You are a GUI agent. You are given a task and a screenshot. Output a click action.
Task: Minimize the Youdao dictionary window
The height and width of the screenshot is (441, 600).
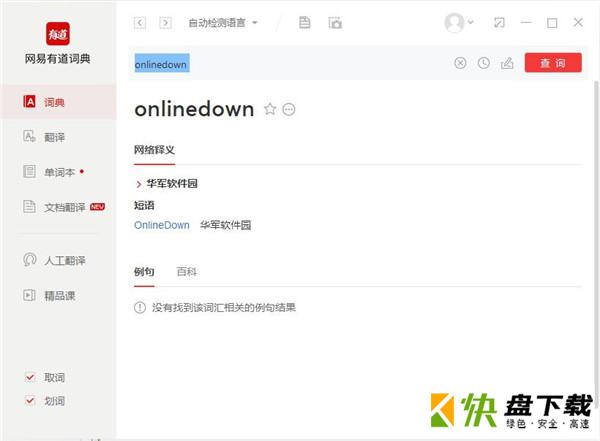tap(526, 23)
